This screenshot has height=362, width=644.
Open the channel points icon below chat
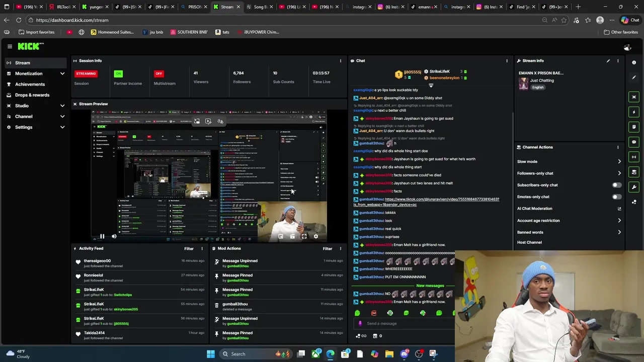pyautogui.click(x=361, y=336)
